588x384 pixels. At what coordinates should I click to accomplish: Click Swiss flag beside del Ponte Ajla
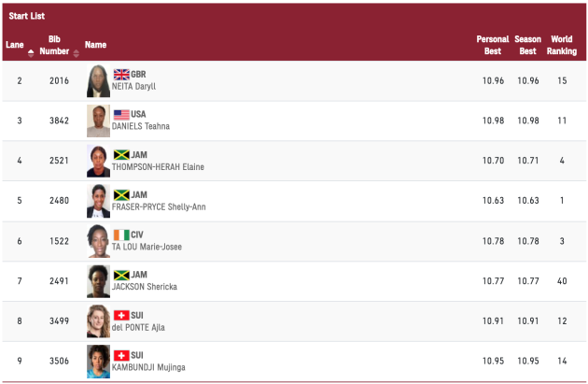pyautogui.click(x=121, y=315)
